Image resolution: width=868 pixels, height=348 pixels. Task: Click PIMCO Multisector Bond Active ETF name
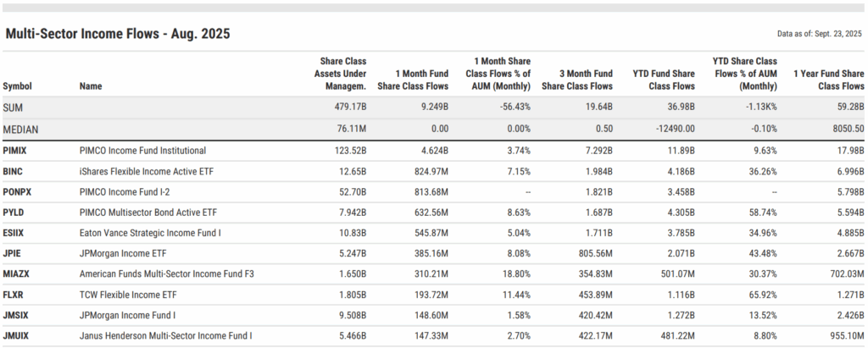pyautogui.click(x=148, y=213)
